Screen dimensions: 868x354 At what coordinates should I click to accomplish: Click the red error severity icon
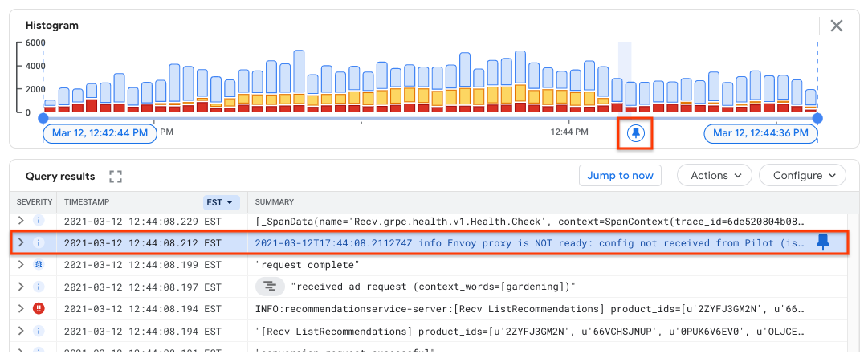(x=39, y=308)
